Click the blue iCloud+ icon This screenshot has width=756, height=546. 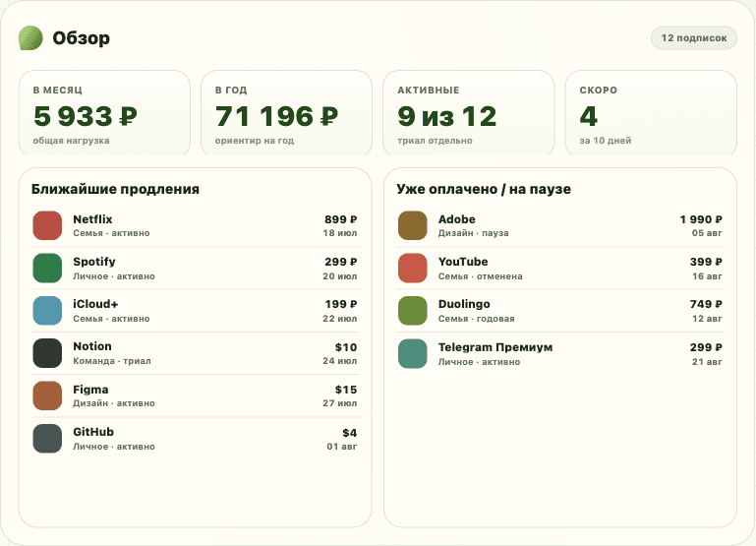click(x=47, y=310)
